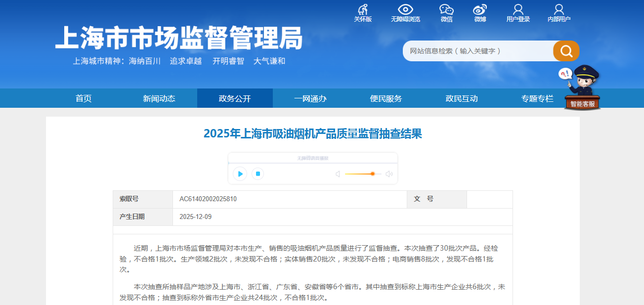Open the 微博 Weibo icon

(x=480, y=10)
